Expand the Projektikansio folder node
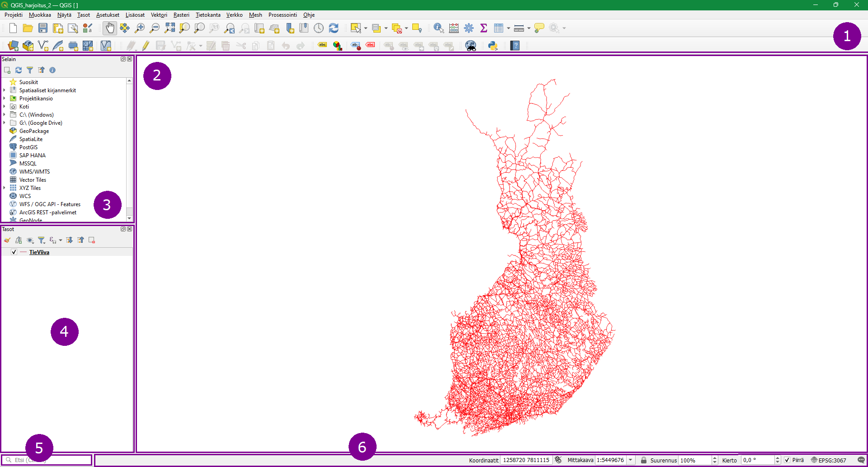The image size is (868, 467). [5, 99]
